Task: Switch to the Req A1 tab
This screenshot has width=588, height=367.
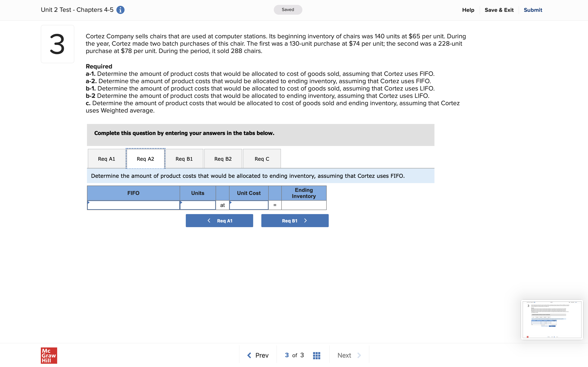Action: [106, 159]
